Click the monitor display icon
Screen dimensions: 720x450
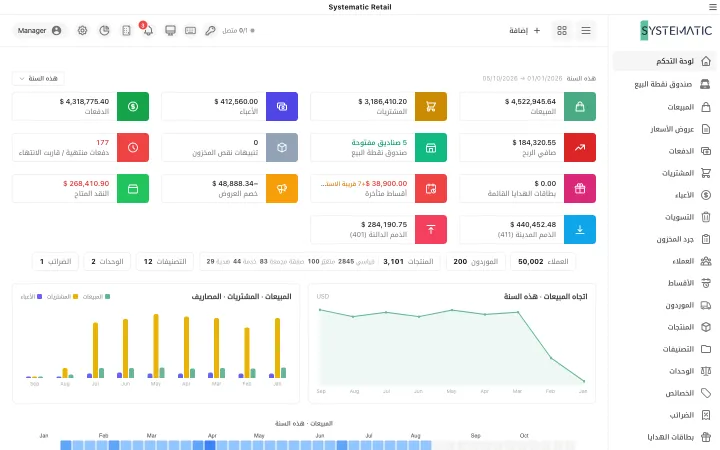click(x=170, y=30)
